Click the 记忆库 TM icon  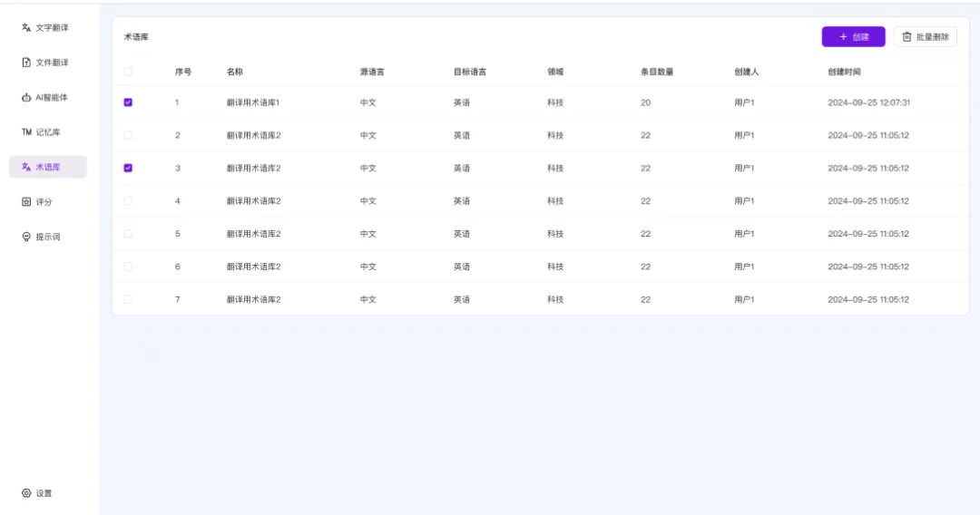pyautogui.click(x=26, y=132)
